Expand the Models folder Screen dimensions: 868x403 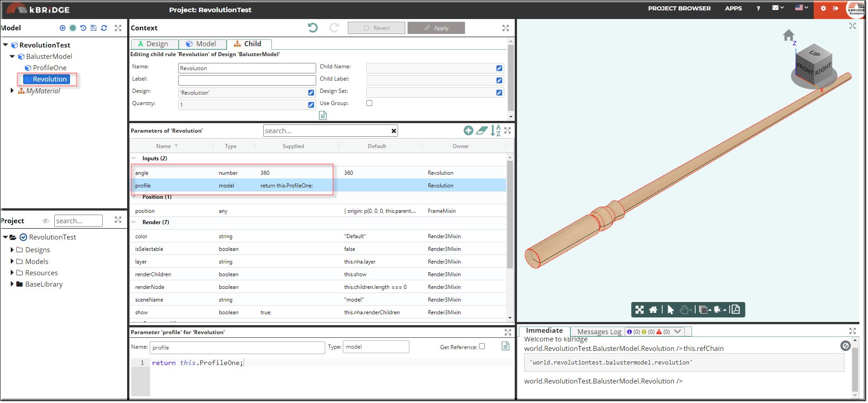click(x=12, y=261)
